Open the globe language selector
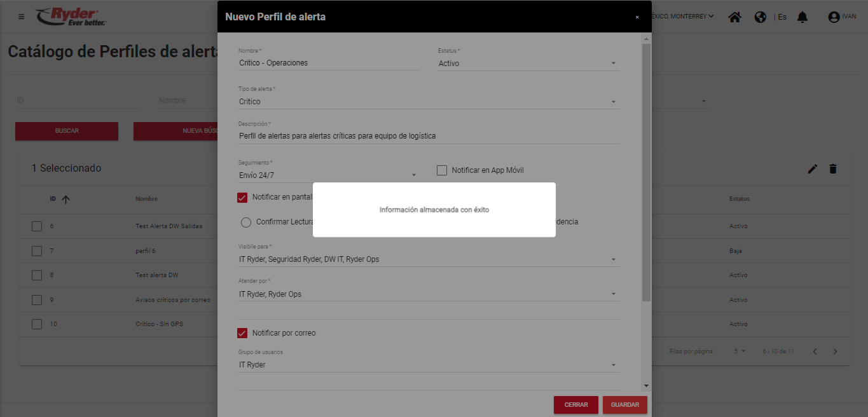Screen dimensions: 868x417 click(x=760, y=17)
